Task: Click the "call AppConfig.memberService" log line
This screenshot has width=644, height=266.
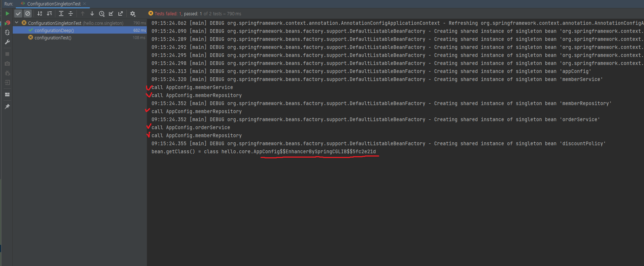Action: (192, 88)
